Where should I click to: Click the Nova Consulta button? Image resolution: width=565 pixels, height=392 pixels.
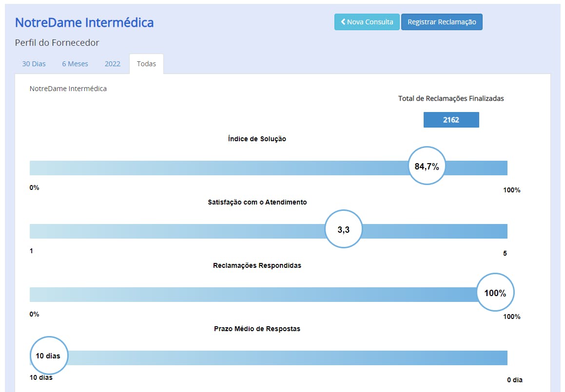click(367, 22)
